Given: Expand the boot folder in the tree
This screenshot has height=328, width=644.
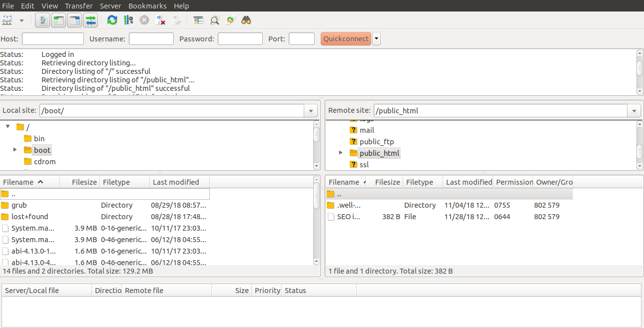Looking at the screenshot, I should pyautogui.click(x=14, y=150).
